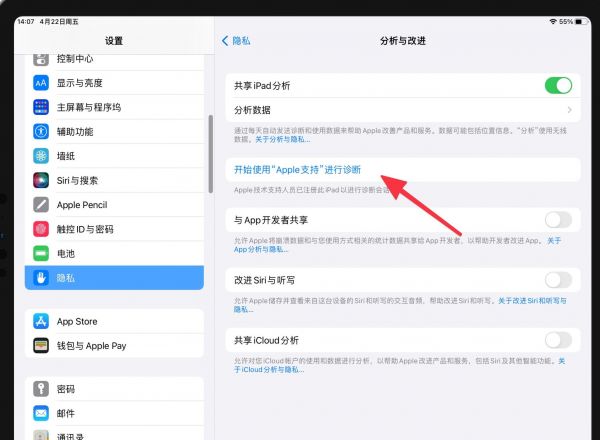Open App Store settings label
Screen dimensions: 600x440
click(77, 321)
